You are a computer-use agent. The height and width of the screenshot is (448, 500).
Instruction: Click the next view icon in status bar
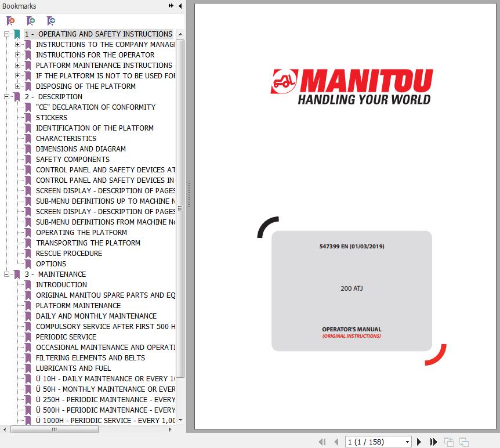[x=463, y=442]
